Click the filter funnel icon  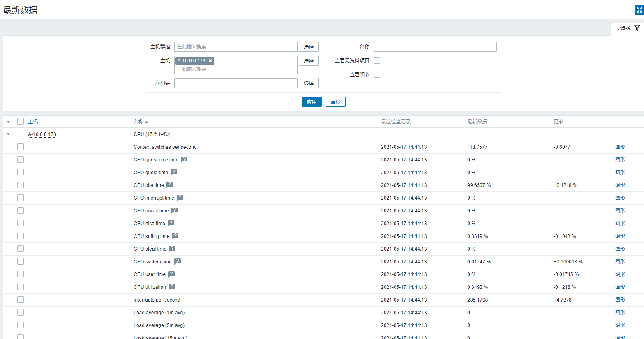637,28
